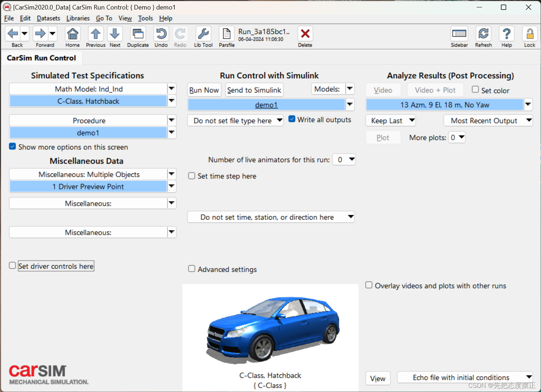The width and height of the screenshot is (541, 392).
Task: Open the File menu
Action: (x=9, y=18)
